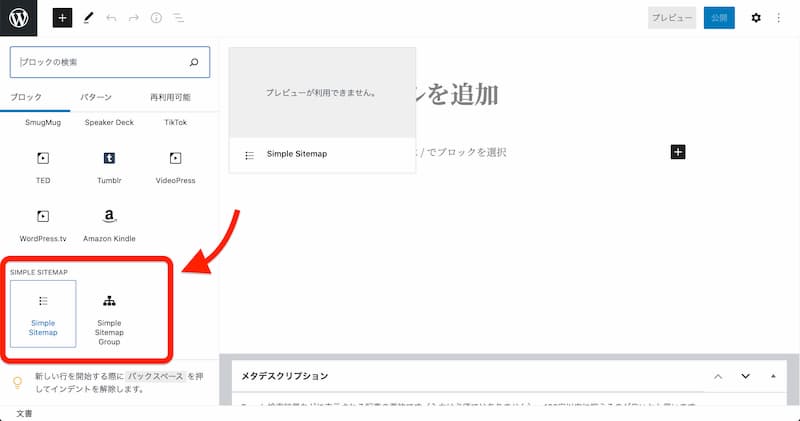
Task: Insert the Simple Sitemap block
Action: point(43,314)
